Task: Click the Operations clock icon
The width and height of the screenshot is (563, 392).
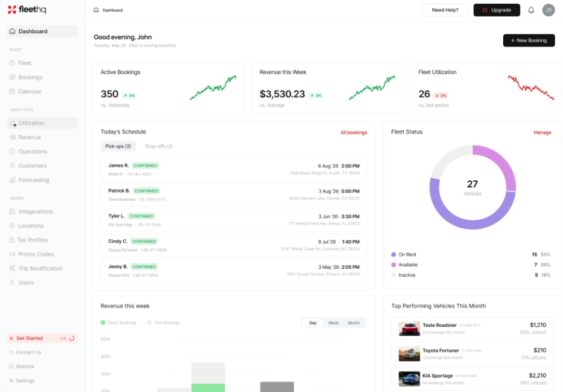Action: [x=12, y=152]
